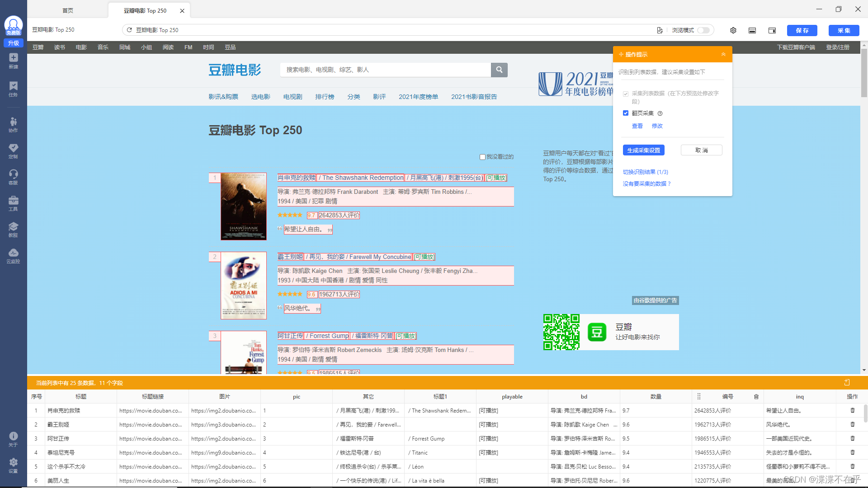
Task: Open the 排行榜 menu item
Action: 325,97
